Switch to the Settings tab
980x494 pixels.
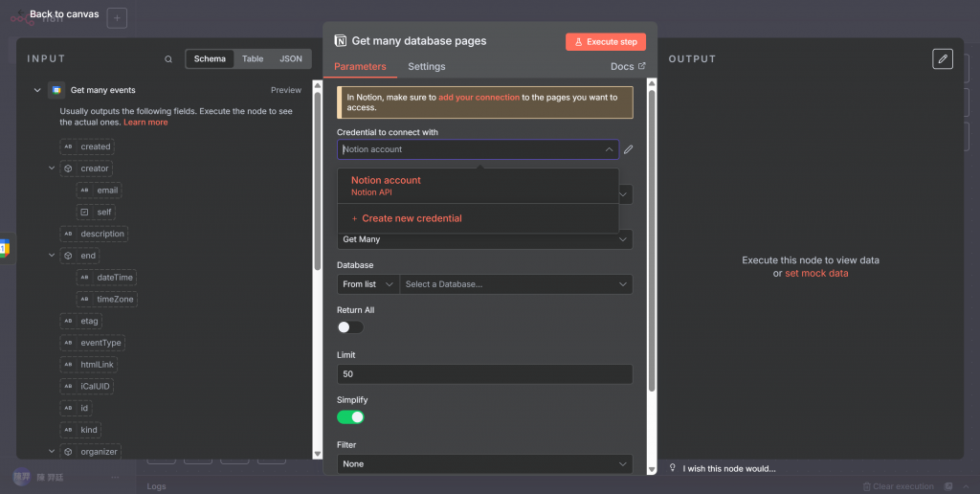point(427,66)
